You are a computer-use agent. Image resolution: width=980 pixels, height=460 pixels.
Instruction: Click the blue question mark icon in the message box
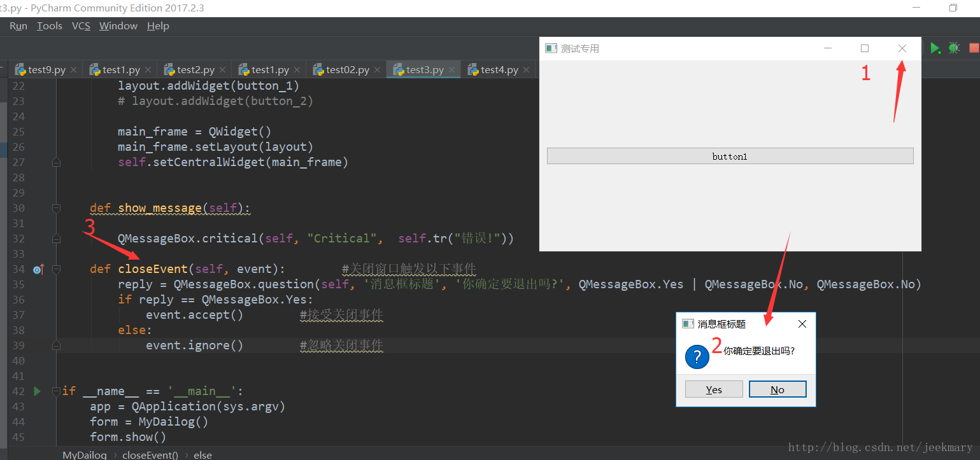pyautogui.click(x=697, y=357)
